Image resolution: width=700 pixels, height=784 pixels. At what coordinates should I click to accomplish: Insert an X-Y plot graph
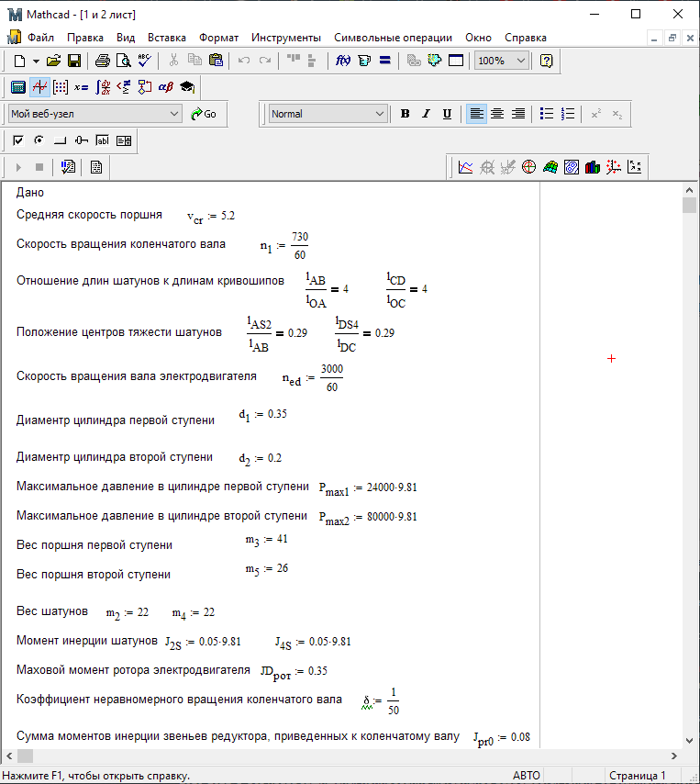(x=466, y=167)
